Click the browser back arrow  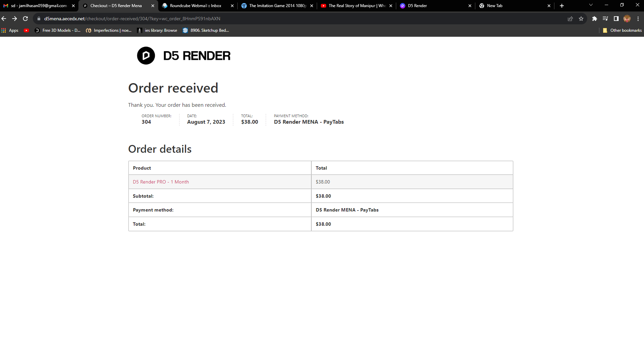[x=4, y=19]
